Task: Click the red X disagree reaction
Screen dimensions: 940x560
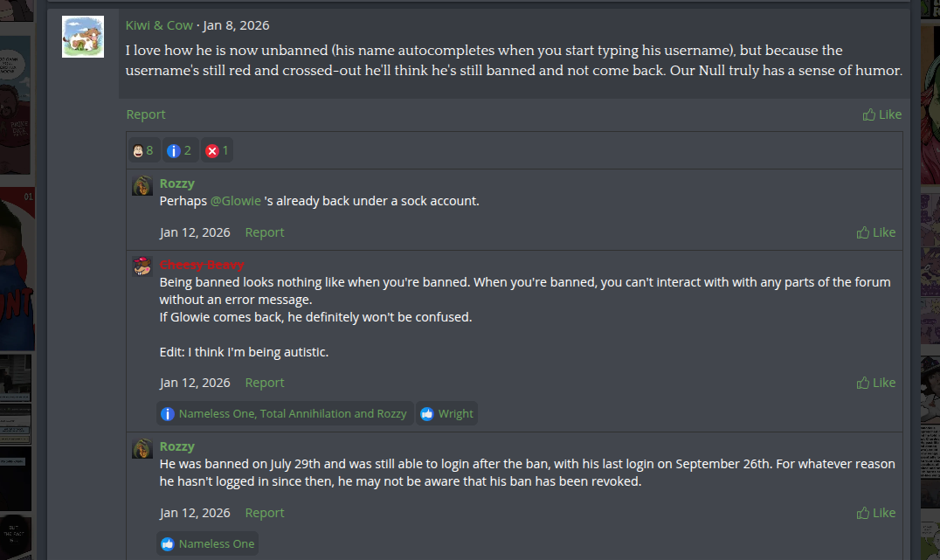Action: (211, 151)
